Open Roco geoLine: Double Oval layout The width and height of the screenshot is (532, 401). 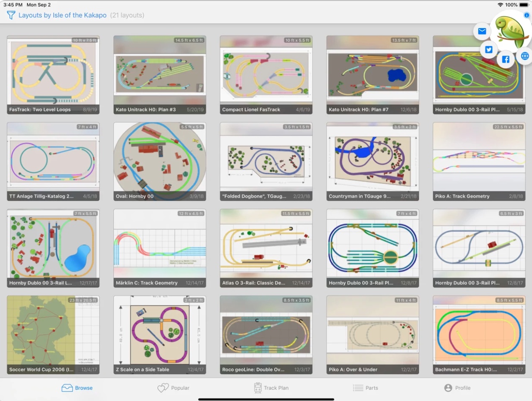click(x=266, y=335)
